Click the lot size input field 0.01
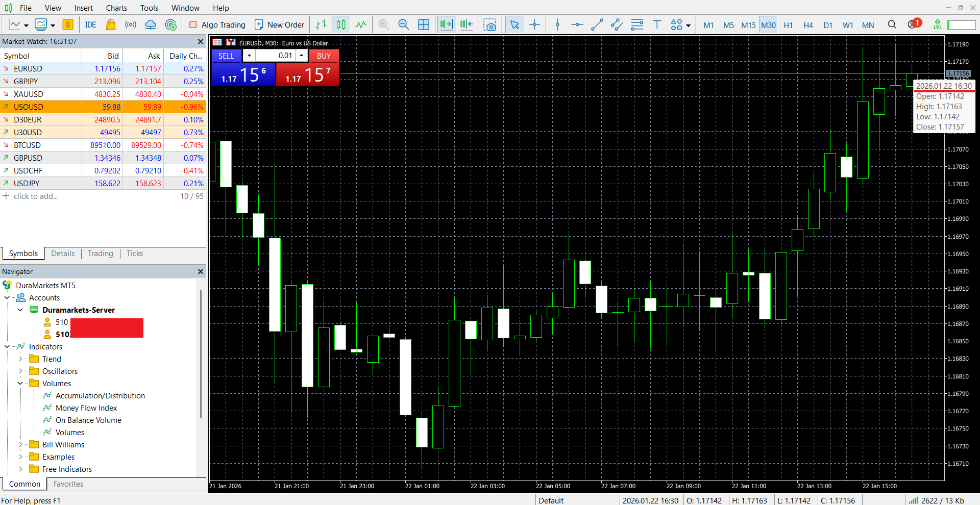This screenshot has height=505, width=980. click(276, 56)
